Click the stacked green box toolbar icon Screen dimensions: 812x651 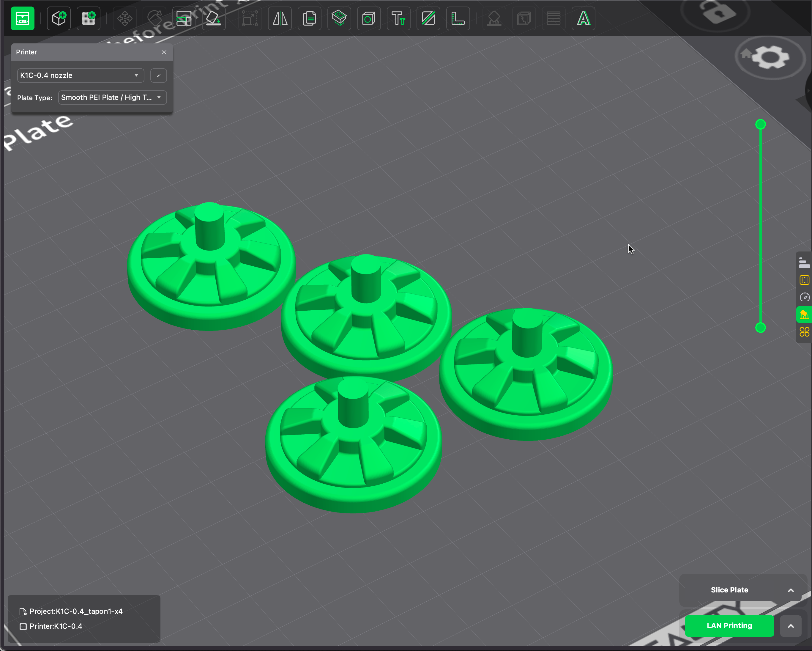339,18
